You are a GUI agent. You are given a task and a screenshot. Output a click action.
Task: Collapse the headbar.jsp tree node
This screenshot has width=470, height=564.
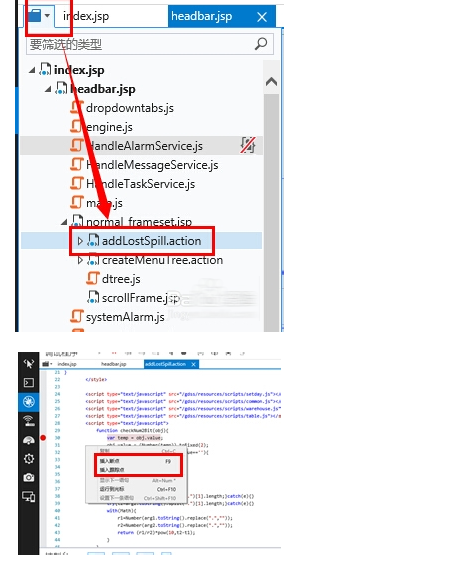point(48,89)
